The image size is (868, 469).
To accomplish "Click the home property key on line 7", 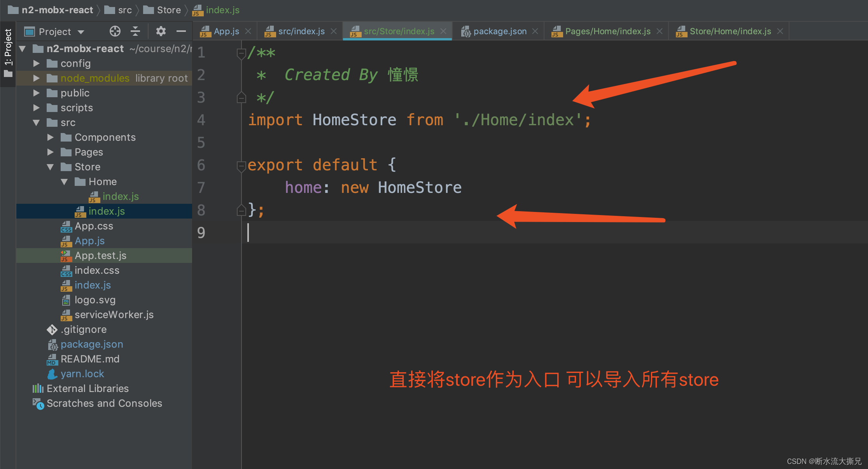I will [303, 187].
